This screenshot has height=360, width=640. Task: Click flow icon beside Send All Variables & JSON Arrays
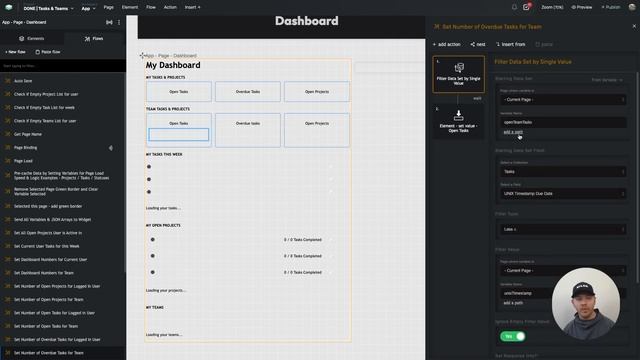pos(7,220)
